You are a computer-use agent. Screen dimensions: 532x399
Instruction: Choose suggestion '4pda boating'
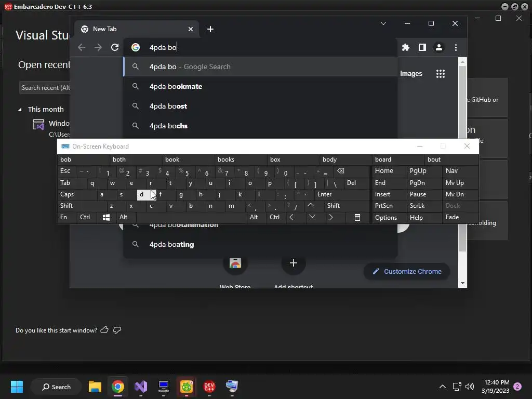pyautogui.click(x=260, y=244)
